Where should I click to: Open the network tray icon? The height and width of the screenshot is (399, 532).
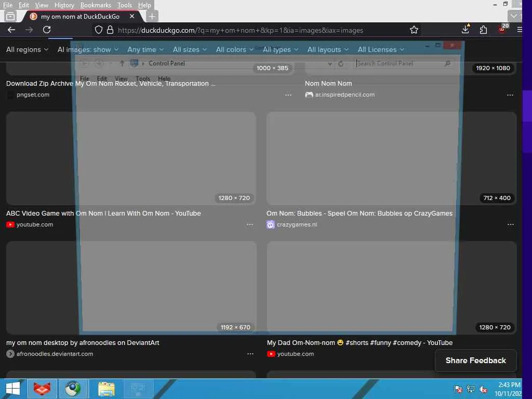[x=471, y=389]
